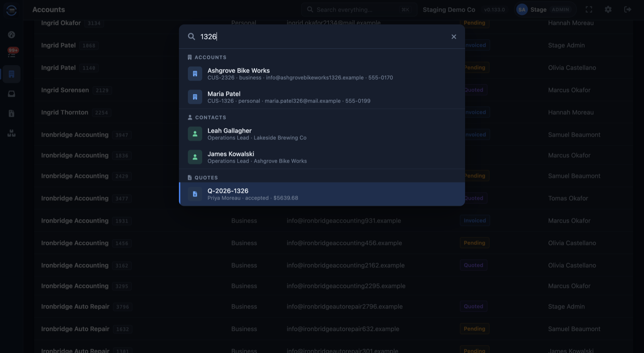This screenshot has height=353, width=644.
Task: Select Leah Gallagher contact result
Action: click(322, 134)
